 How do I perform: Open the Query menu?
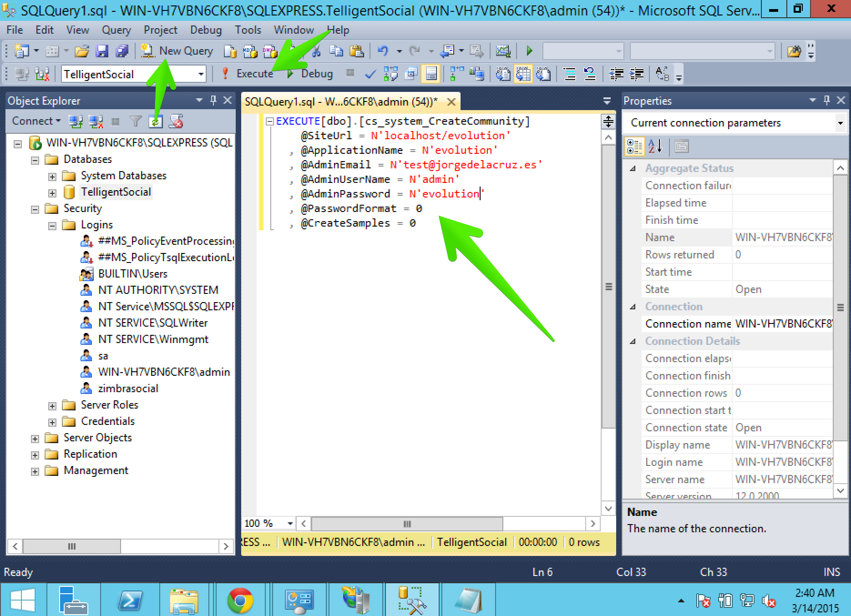pos(116,30)
